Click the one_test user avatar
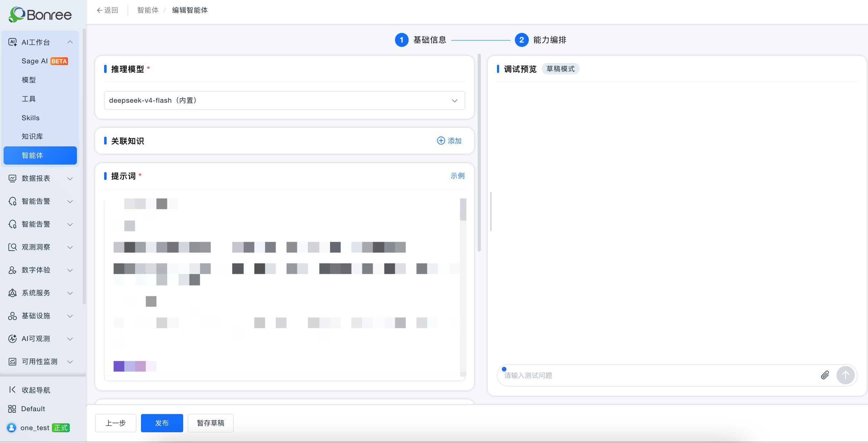This screenshot has height=443, width=868. click(x=11, y=428)
